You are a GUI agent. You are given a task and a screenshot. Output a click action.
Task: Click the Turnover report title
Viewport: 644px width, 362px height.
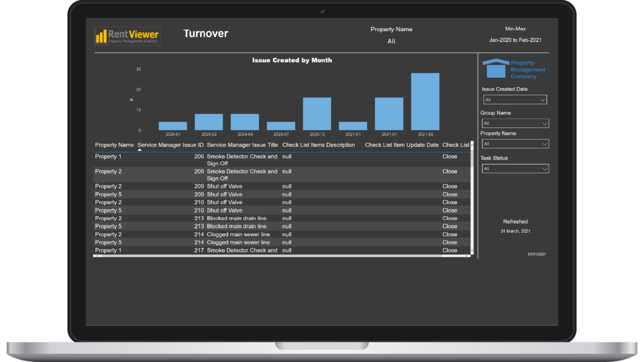(x=206, y=33)
